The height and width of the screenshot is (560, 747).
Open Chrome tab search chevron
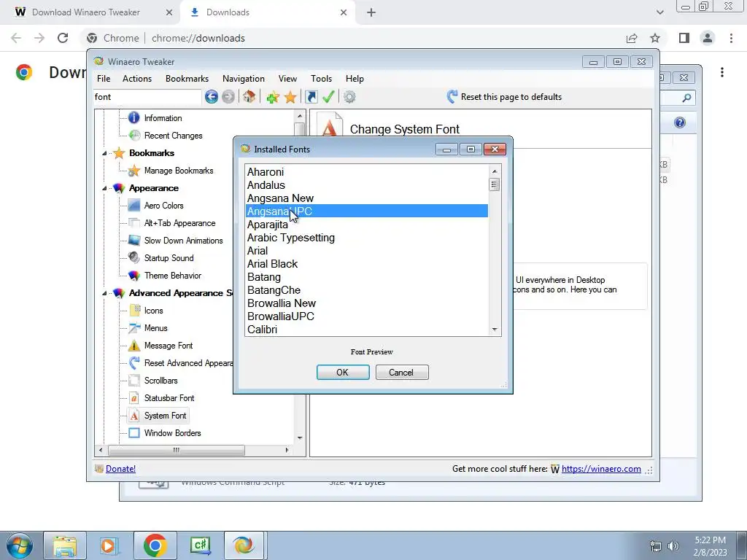[659, 12]
